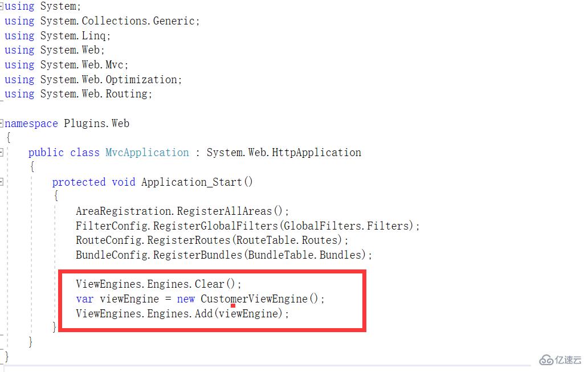Click 'RouteConfig.RegisterRoutes' line

[212, 240]
